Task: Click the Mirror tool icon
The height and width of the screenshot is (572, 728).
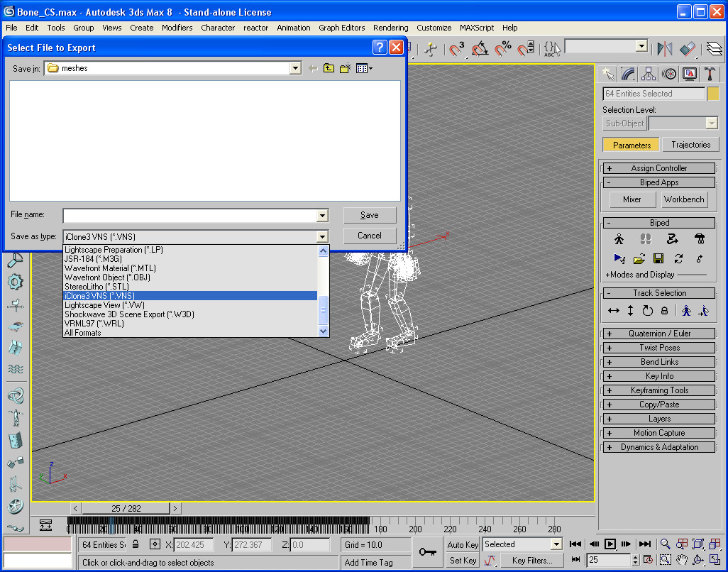Action: [664, 48]
